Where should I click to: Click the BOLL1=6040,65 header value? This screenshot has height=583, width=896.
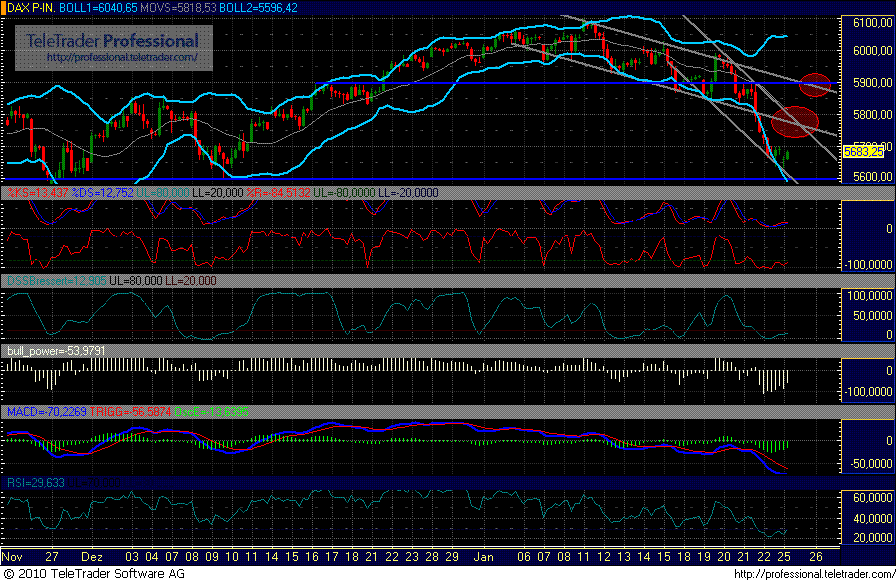click(98, 8)
